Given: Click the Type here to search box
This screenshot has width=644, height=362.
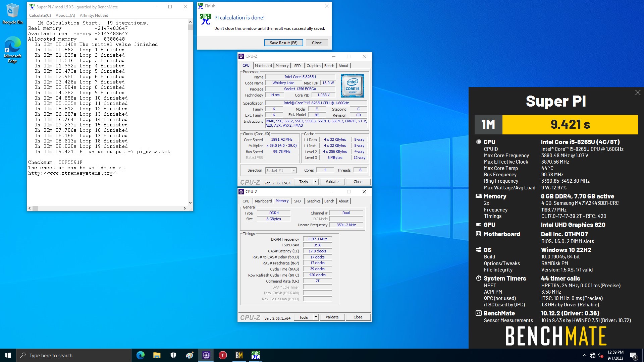Looking at the screenshot, I should pyautogui.click(x=74, y=355).
